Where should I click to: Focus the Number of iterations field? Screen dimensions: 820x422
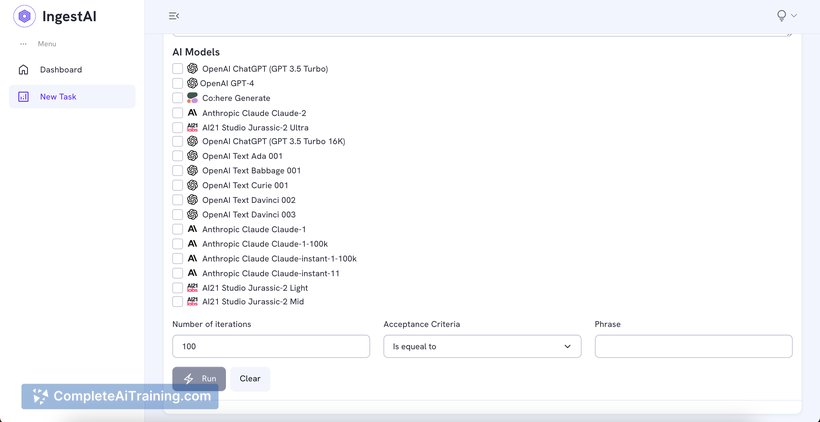pos(271,346)
